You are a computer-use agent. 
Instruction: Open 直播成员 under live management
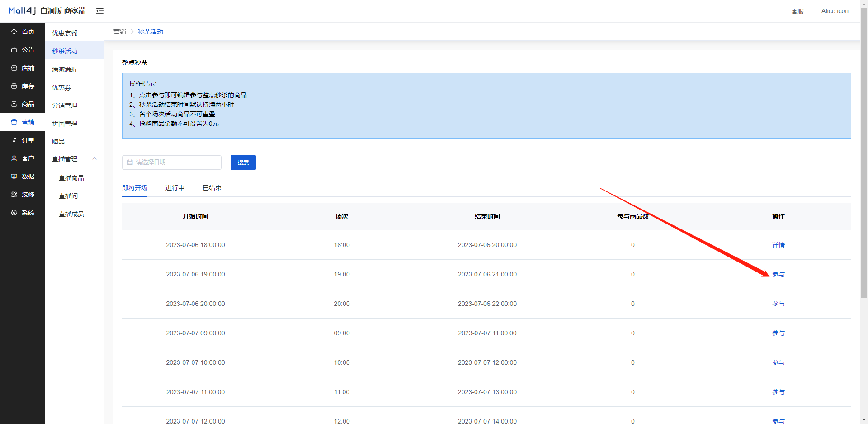coord(71,214)
